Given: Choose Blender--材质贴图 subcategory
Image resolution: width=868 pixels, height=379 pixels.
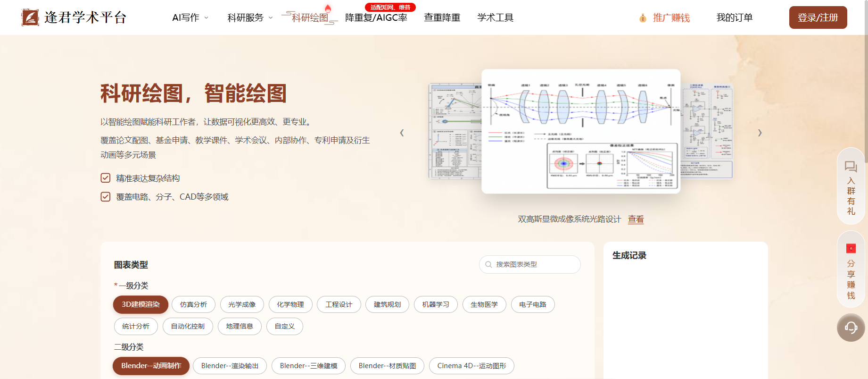Looking at the screenshot, I should (x=387, y=366).
